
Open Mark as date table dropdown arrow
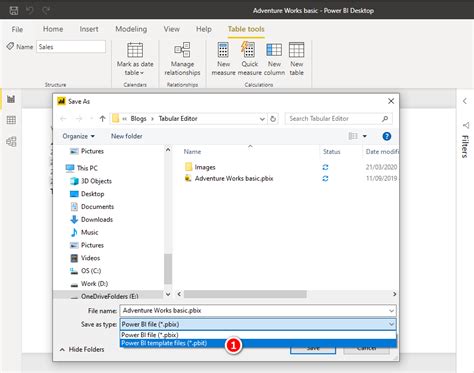(x=142, y=73)
